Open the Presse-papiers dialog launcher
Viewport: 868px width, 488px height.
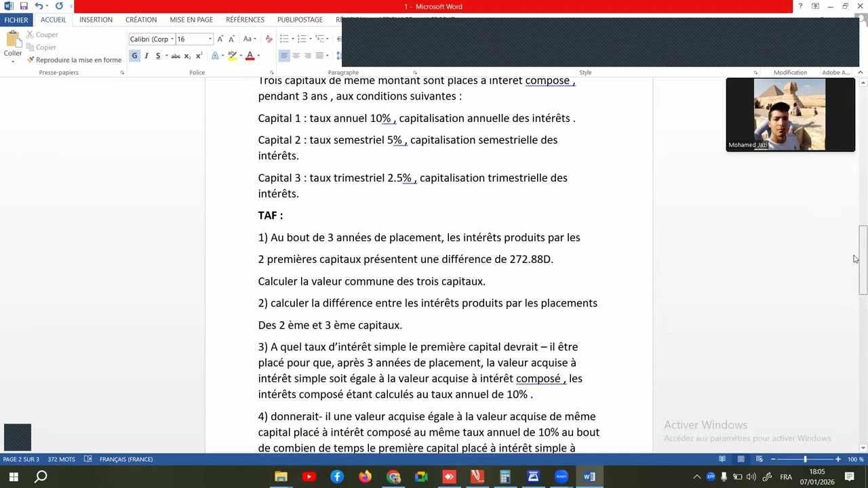[x=122, y=73]
